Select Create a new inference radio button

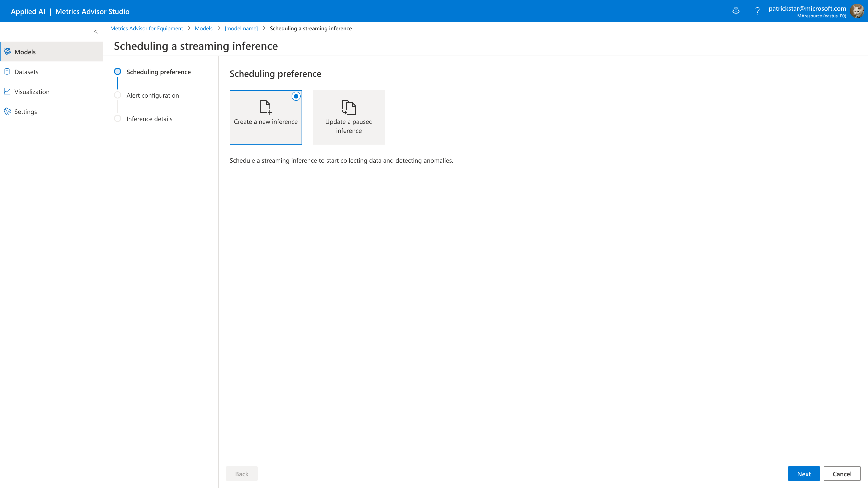click(296, 96)
